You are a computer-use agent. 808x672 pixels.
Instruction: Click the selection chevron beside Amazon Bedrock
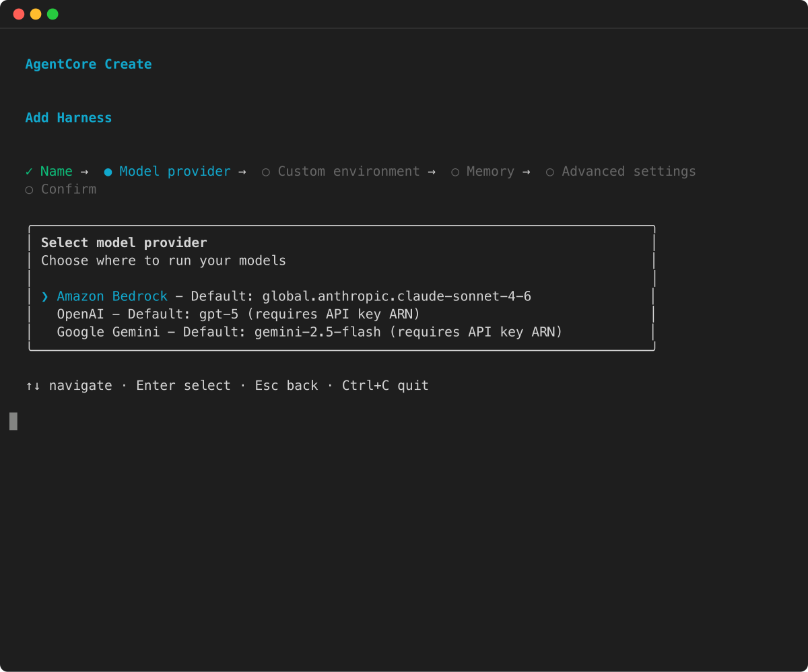tap(45, 296)
